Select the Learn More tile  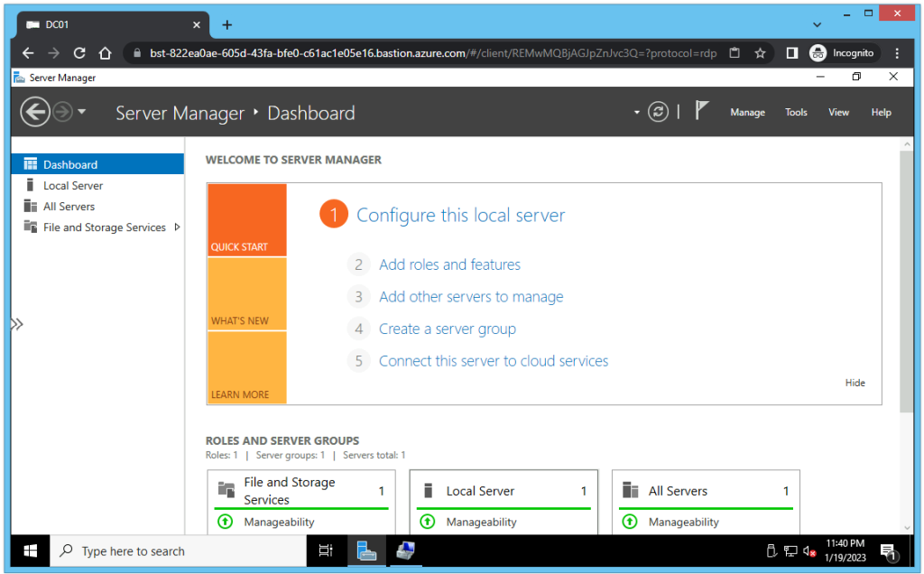[x=247, y=367]
